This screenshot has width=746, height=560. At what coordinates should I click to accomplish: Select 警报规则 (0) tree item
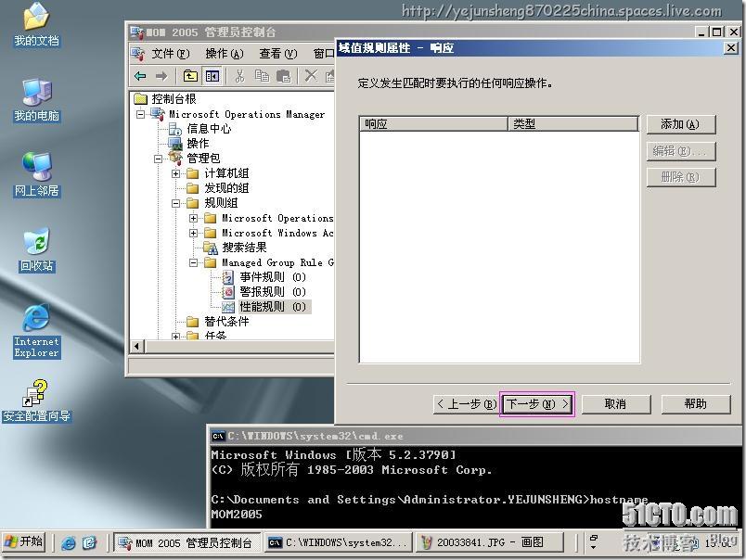click(273, 292)
